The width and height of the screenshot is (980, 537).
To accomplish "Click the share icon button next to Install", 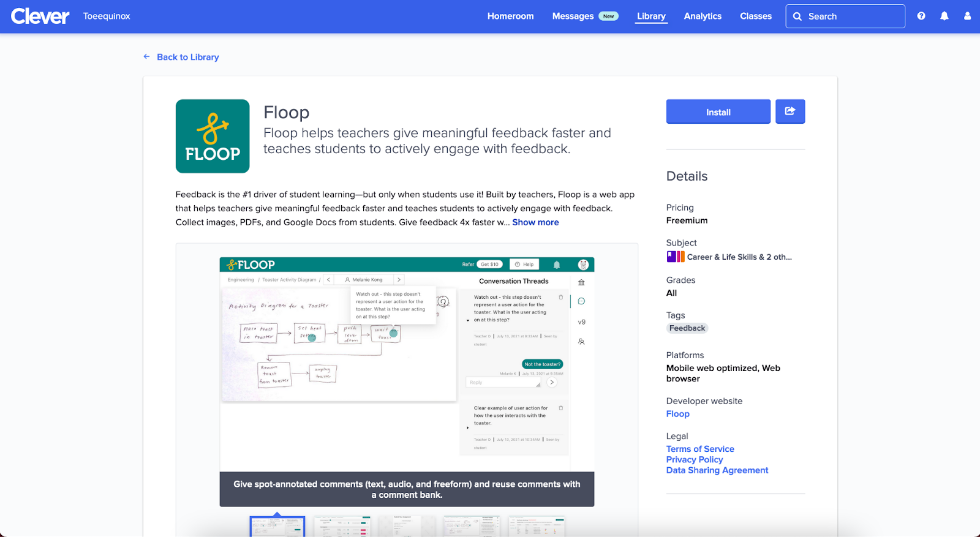I will pos(790,111).
